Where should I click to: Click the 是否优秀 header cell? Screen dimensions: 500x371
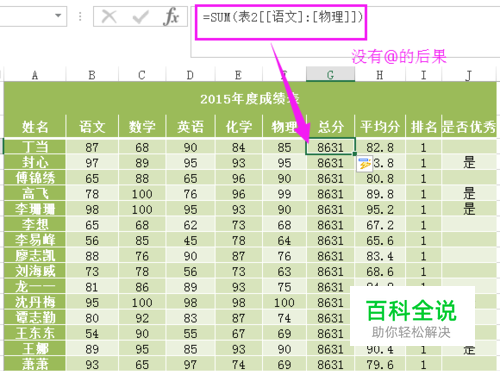click(x=469, y=127)
